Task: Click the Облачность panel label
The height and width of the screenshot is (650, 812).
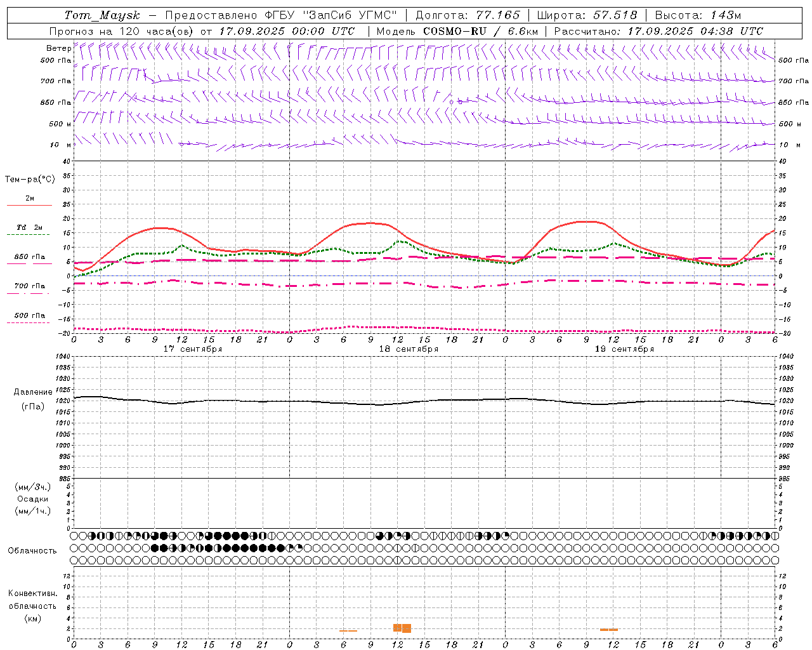Action: 32,550
